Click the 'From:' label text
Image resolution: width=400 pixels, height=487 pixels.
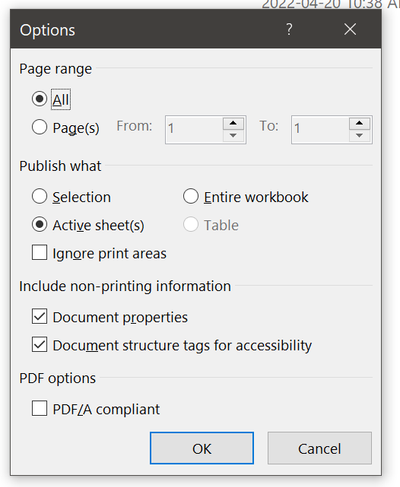click(x=134, y=126)
